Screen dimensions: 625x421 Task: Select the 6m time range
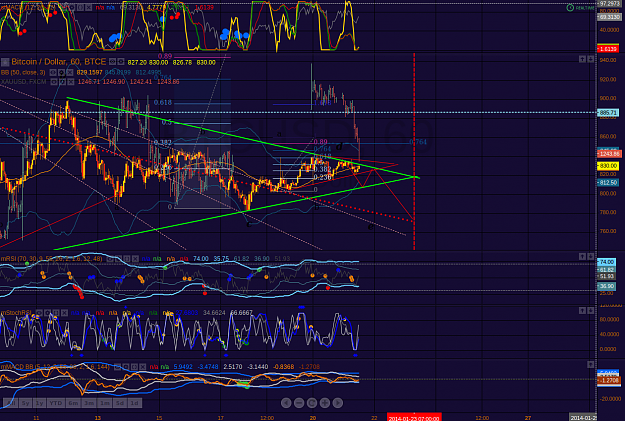tap(73, 403)
